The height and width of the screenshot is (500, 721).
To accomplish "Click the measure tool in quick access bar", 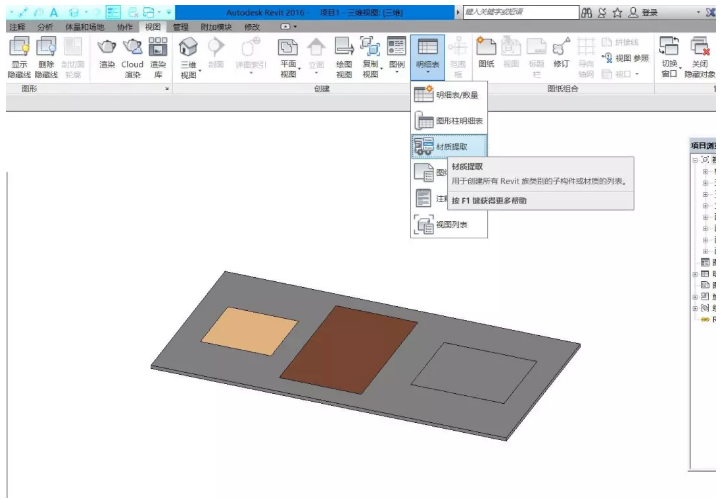I will 23,12.
